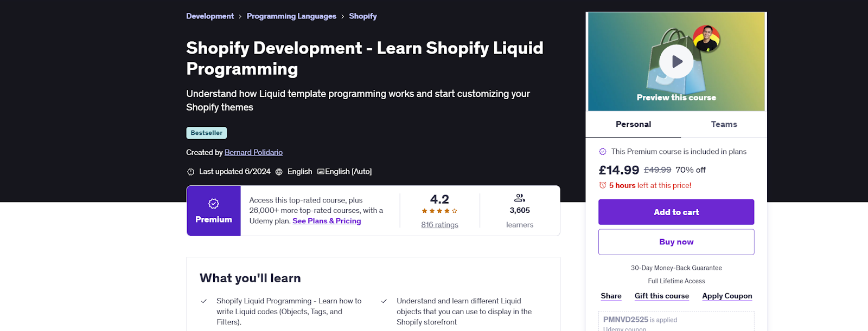Click the alarm clock icon by 5 hours left
The image size is (868, 331).
[x=602, y=185]
